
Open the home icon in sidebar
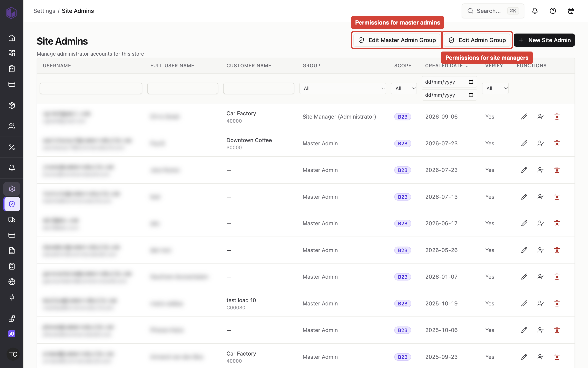pyautogui.click(x=12, y=38)
